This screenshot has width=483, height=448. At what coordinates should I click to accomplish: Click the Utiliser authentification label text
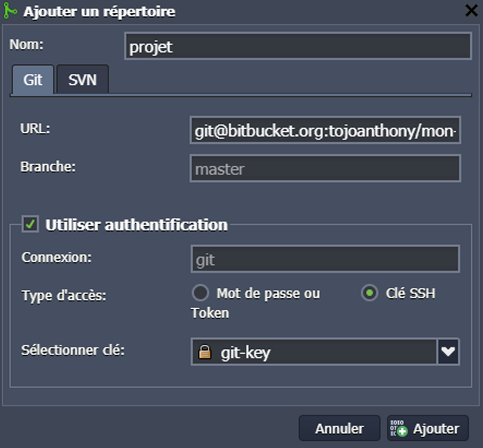137,225
